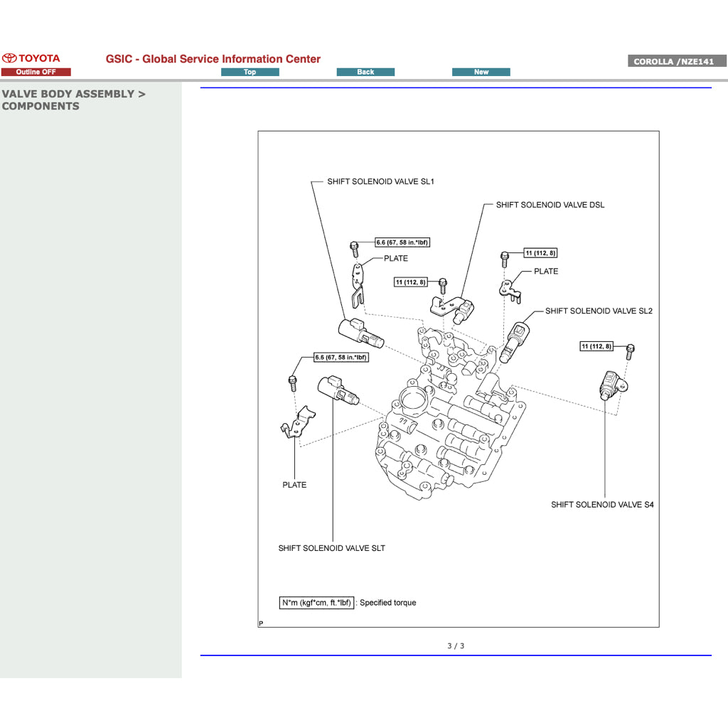Click the Top navigation button
Screen dimensions: 728x728
[x=250, y=71]
